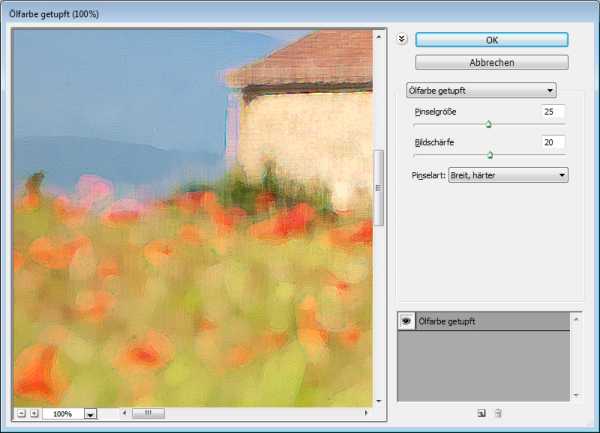Click the poppy field preview image
The width and height of the screenshot is (600, 433).
click(x=193, y=218)
